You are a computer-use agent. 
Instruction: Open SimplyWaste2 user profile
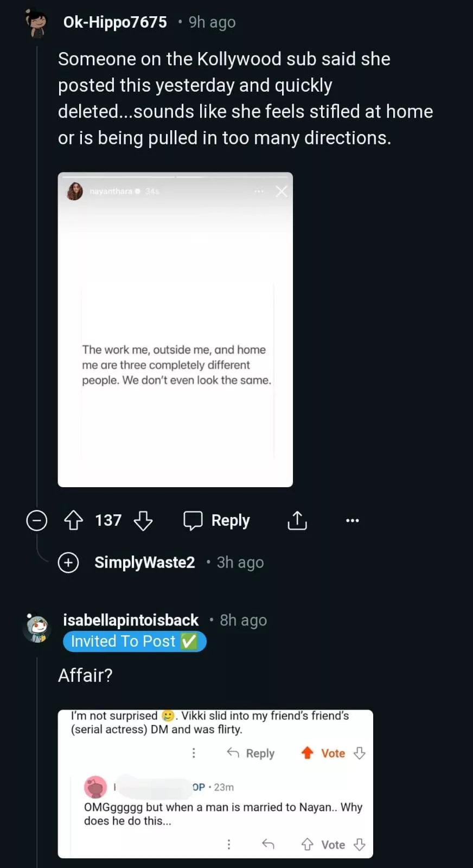(144, 563)
